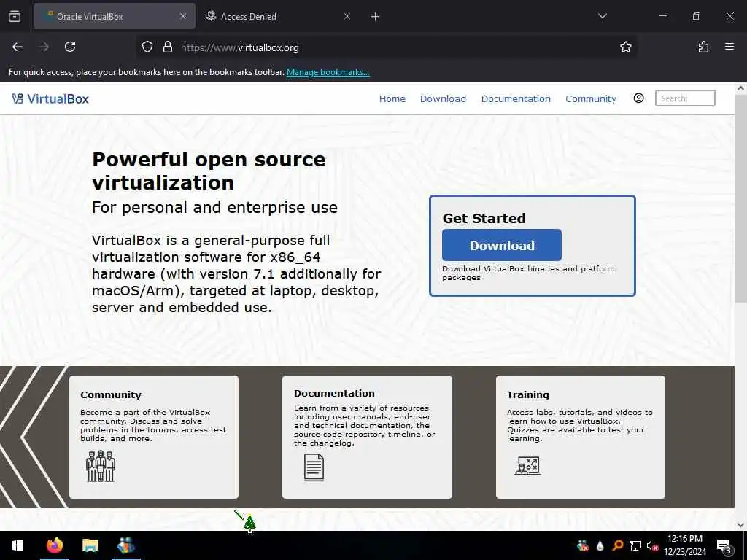Screen dimensions: 747x560
Task: Switch to the Oracle VirtualBox tab
Action: click(115, 16)
